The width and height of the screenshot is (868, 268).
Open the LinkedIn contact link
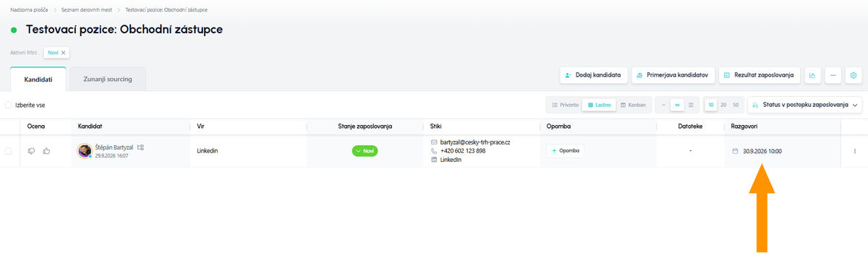[451, 160]
